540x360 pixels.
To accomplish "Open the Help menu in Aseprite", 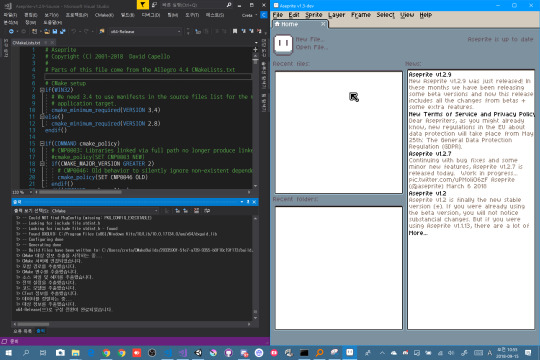I will (x=426, y=15).
